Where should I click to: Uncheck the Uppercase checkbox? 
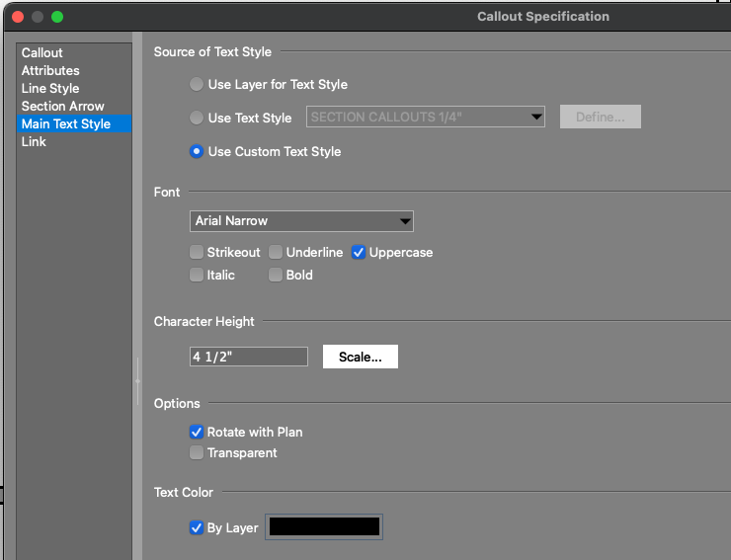(360, 253)
